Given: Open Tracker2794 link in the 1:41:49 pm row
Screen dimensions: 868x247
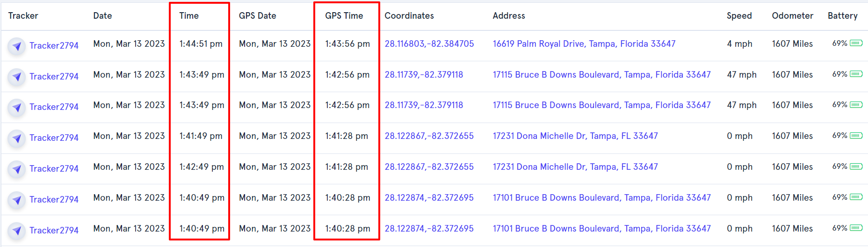Looking at the screenshot, I should [x=54, y=138].
